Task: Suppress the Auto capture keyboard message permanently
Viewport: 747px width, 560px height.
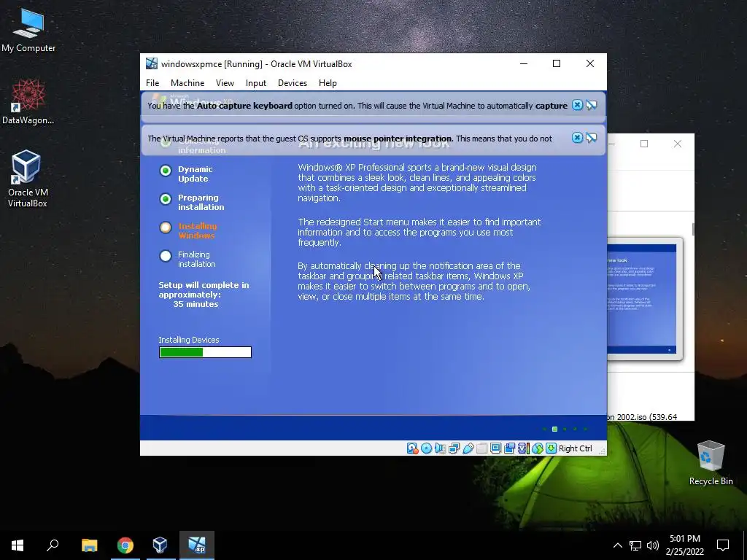Action: coord(591,105)
